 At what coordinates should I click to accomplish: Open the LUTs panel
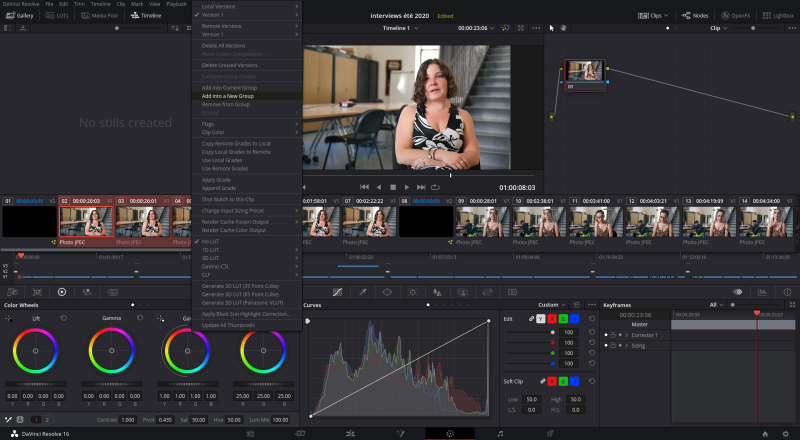coord(57,16)
